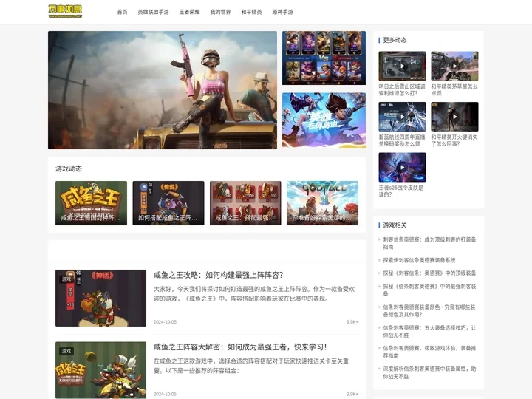
Task: Open the 咸鱼之王:搭配最强 card
Action: (x=245, y=203)
